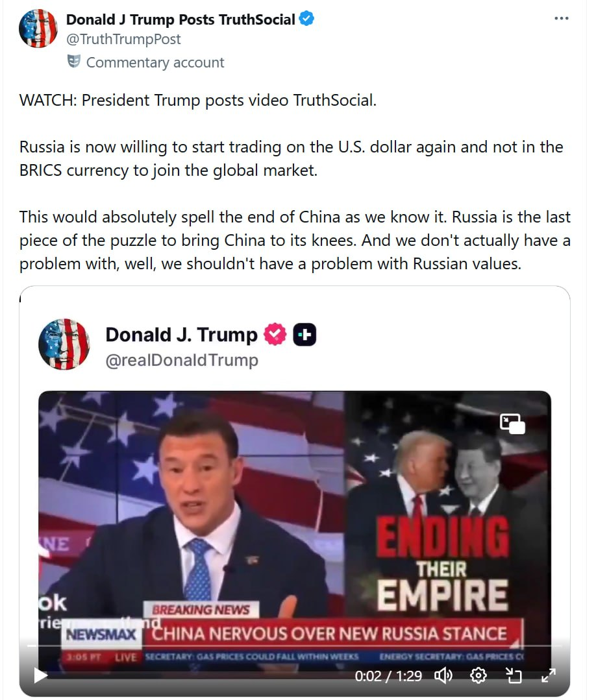596x700 pixels.
Task: Open the @TruthTrumpPost handle
Action: coord(123,40)
